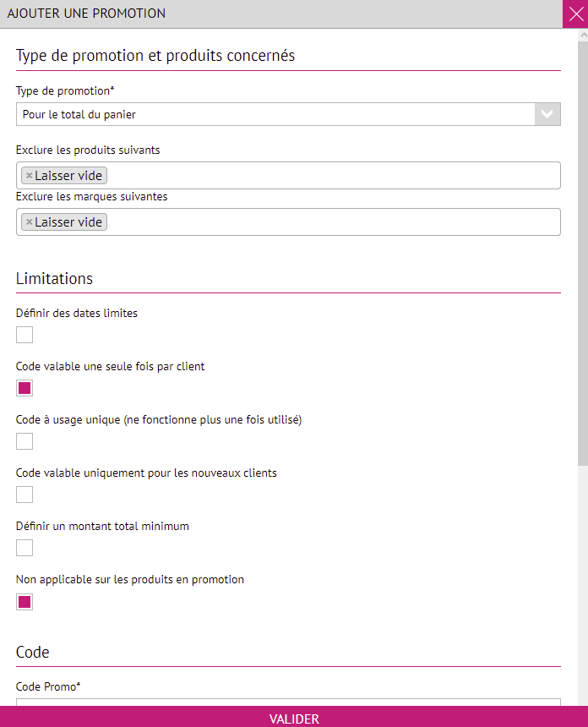Close the Ajouter une promotion dialog
Viewport: 588px width, 727px height.
[575, 14]
